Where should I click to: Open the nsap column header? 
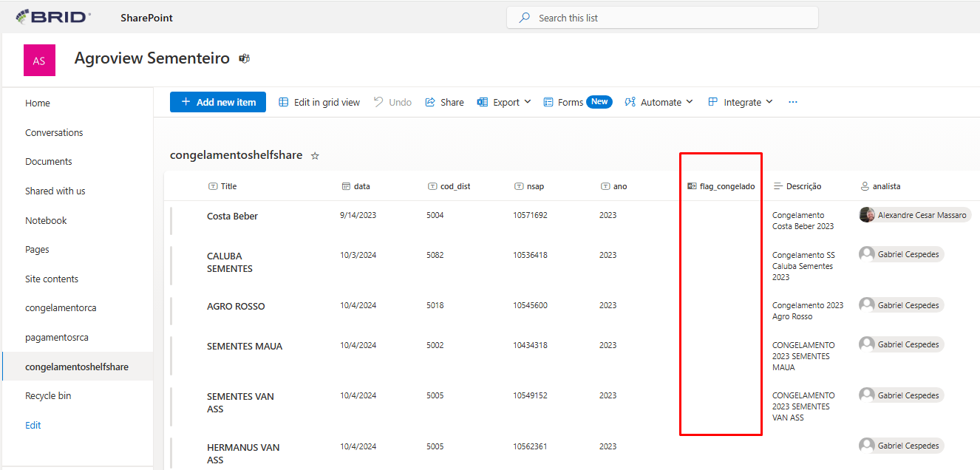pyautogui.click(x=528, y=186)
